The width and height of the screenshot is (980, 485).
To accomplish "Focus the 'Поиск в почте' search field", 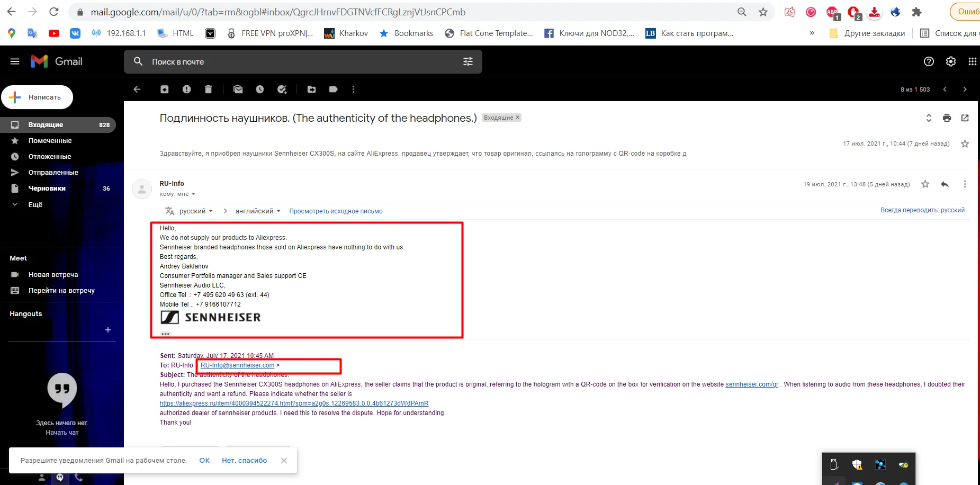I will coord(302,62).
